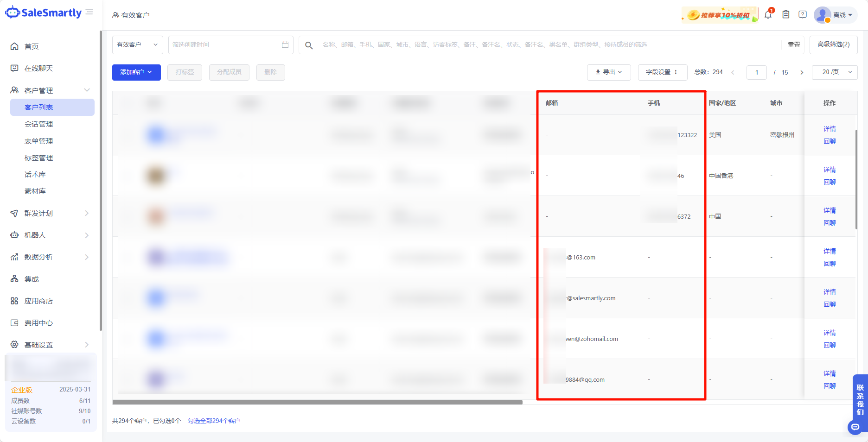The width and height of the screenshot is (868, 442).
Task: Collapse sidebar with hamburger icon
Action: (89, 12)
